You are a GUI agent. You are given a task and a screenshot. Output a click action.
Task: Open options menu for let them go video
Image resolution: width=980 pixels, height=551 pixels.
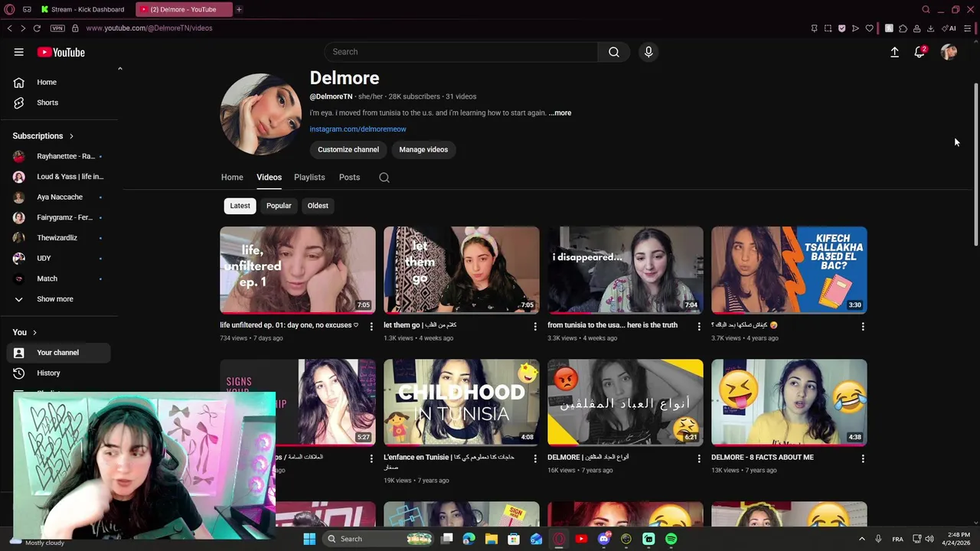point(535,326)
